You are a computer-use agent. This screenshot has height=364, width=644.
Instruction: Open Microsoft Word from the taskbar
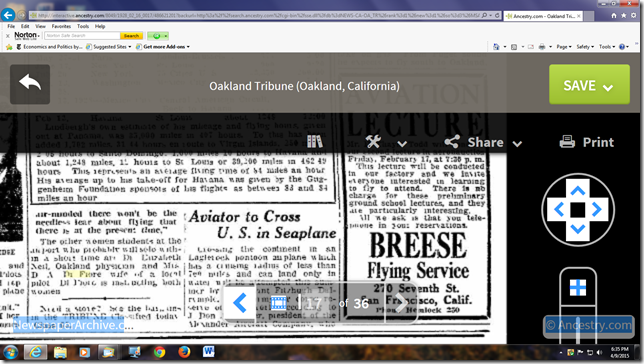click(208, 352)
